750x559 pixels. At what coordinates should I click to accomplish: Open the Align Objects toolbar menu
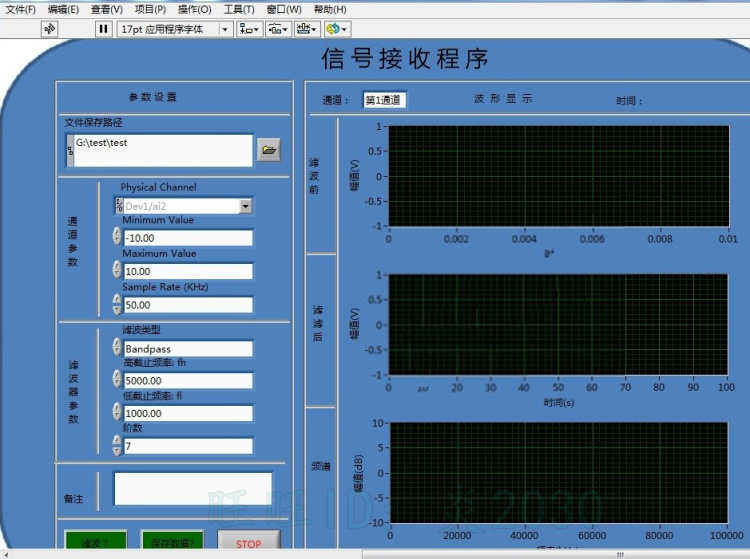pos(249,29)
